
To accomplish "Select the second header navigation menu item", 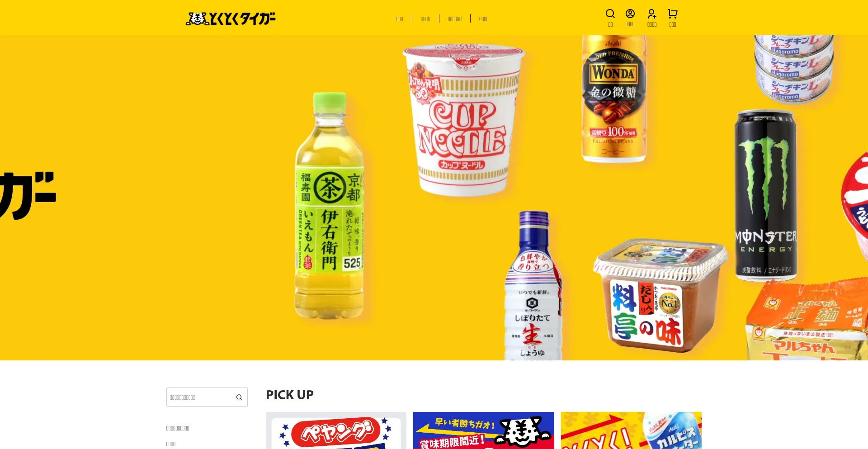I will (x=425, y=19).
